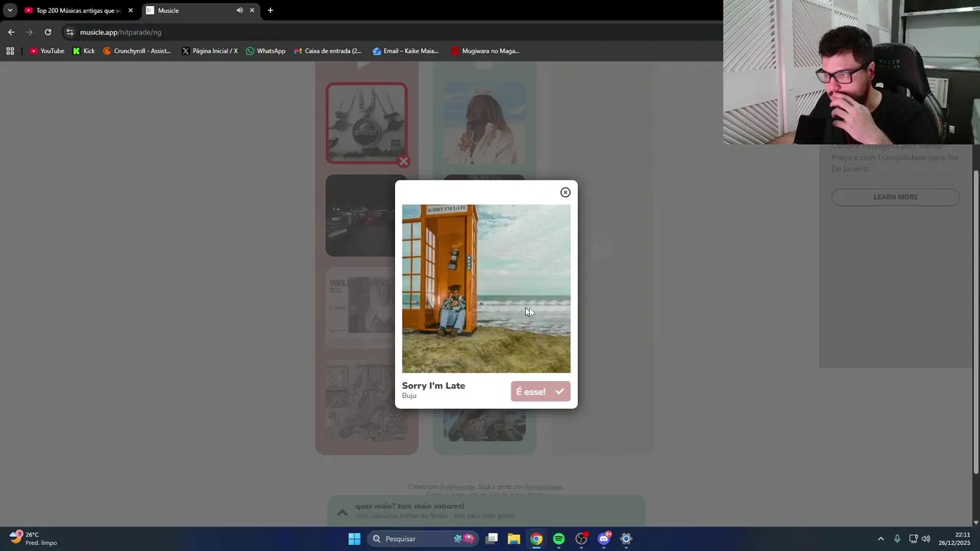The height and width of the screenshot is (551, 980).
Task: Click the 'quer mais? tem mais sabores!' text
Action: 410,506
